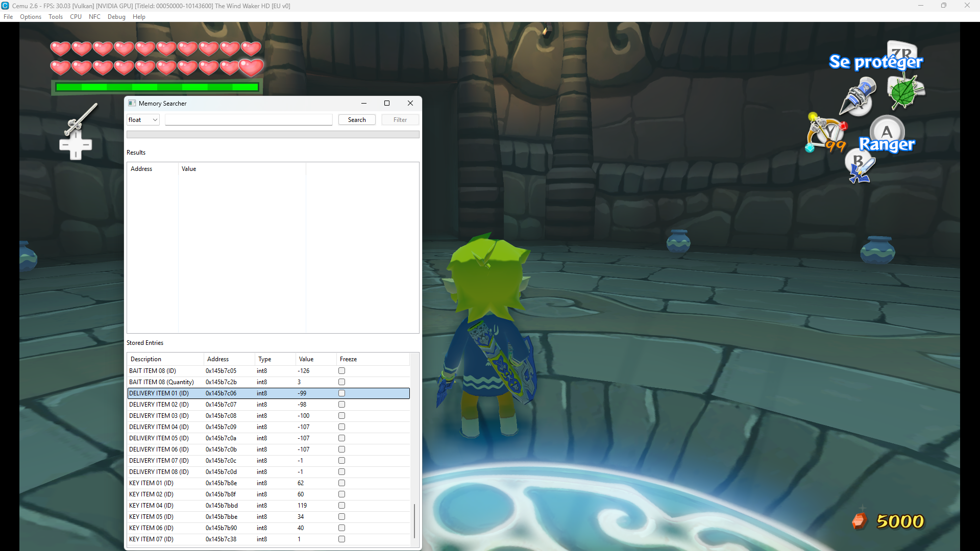Click the rupee counter gem icon
The width and height of the screenshot is (980, 551).
860,520
